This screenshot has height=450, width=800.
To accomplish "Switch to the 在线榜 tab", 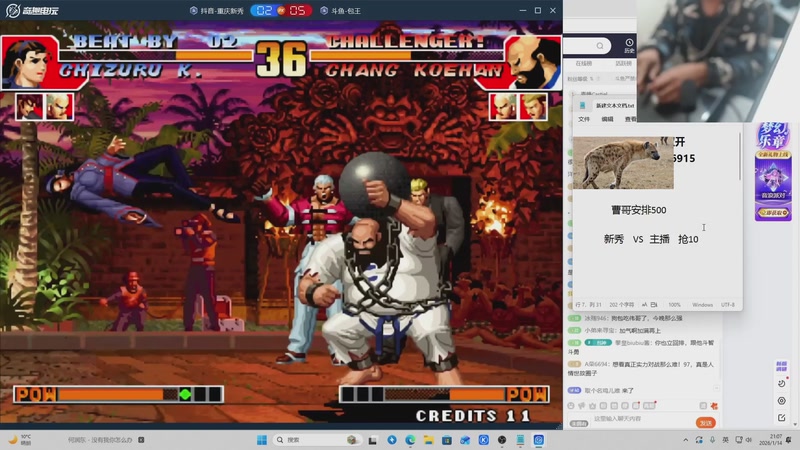I will 584,63.
